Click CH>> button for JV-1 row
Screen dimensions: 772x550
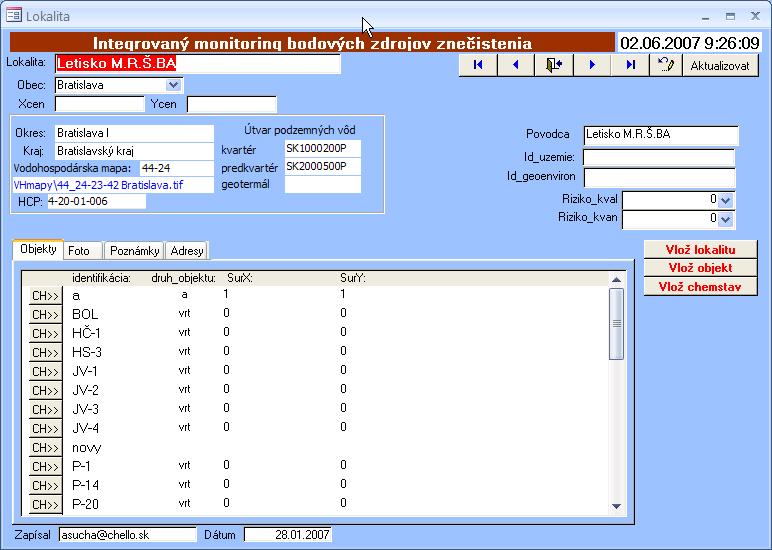[45, 372]
